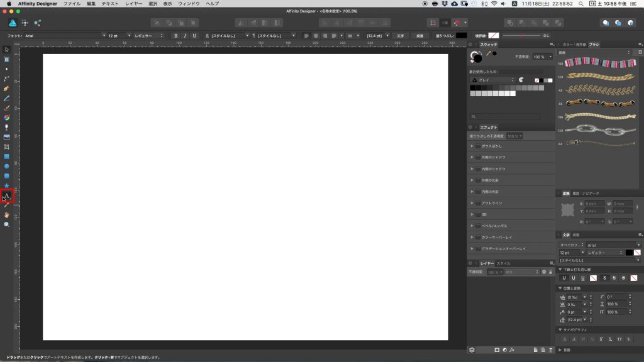Enable 内側の光彩 effect checkbox
The width and height of the screenshot is (644, 362).
(x=478, y=192)
